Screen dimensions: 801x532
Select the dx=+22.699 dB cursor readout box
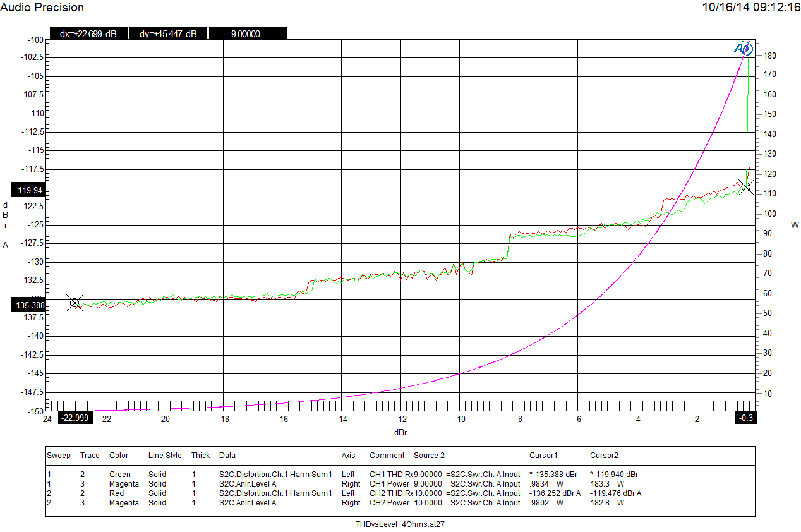[87, 32]
